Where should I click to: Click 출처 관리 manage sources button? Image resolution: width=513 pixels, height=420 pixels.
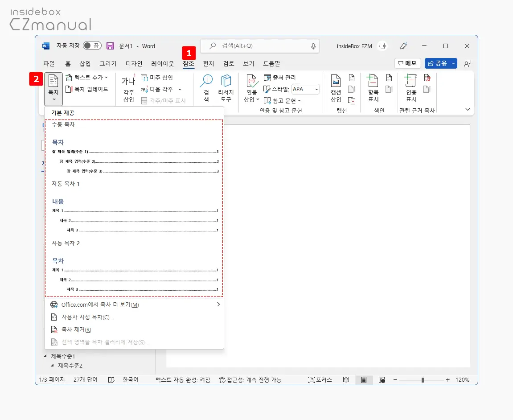[x=280, y=78]
